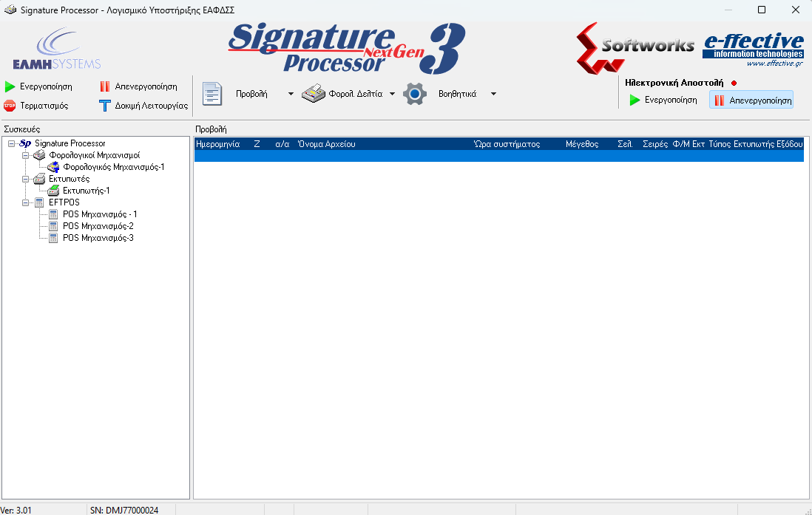
Task: Select Εκτυπωτής-1 in the device tree
Action: click(x=86, y=191)
